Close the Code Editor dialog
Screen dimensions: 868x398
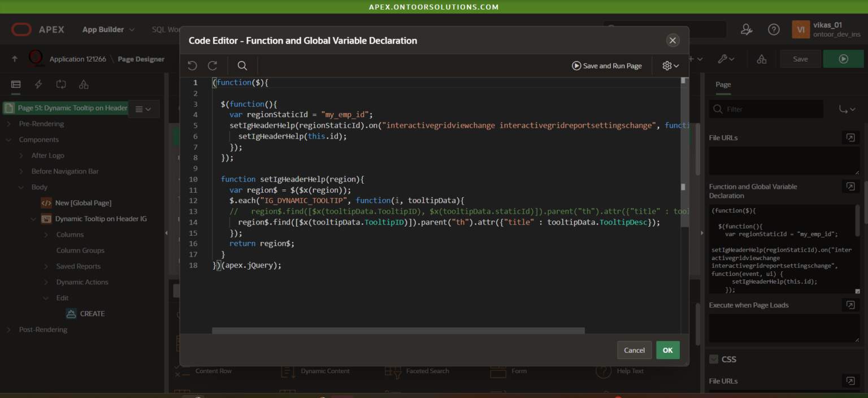pyautogui.click(x=672, y=40)
